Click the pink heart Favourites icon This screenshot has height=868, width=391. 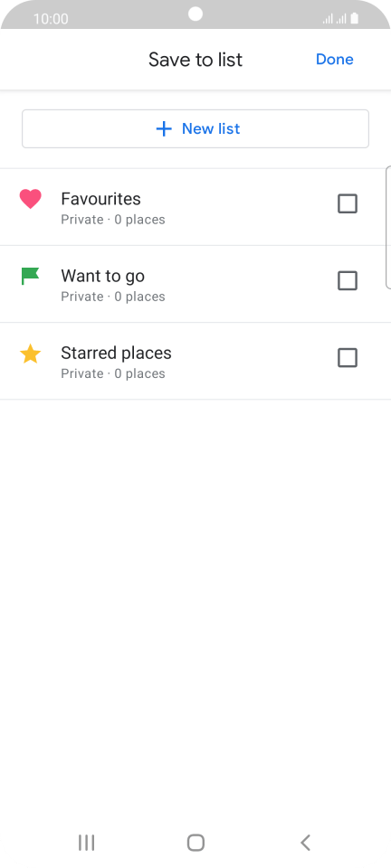coord(31,199)
